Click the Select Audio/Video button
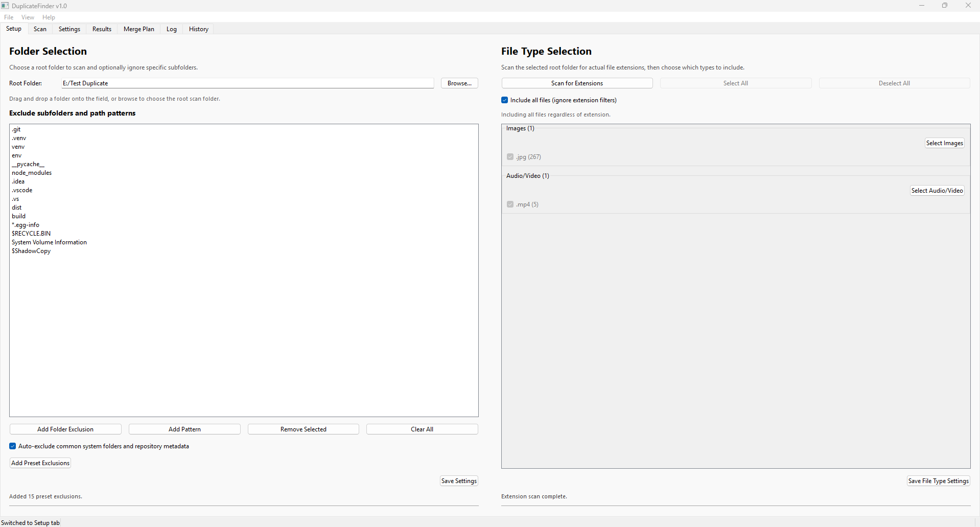Screen dimensions: 980x527 (x=937, y=191)
